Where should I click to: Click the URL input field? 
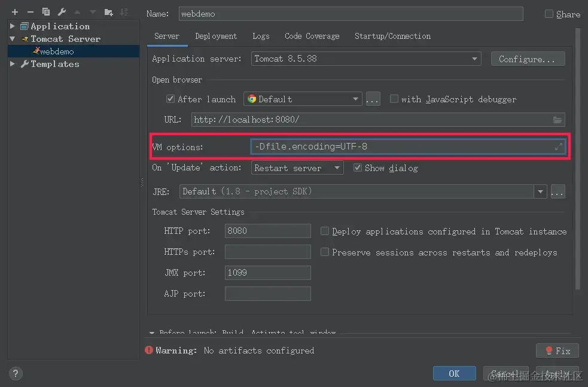click(377, 120)
